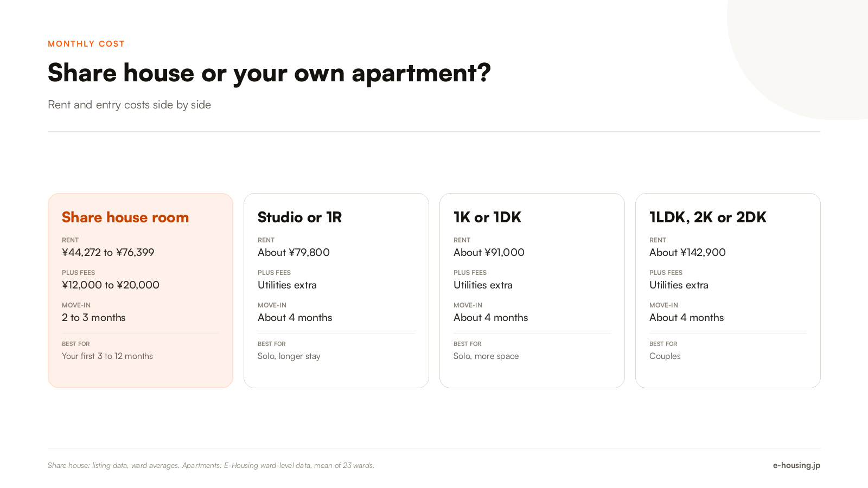Click the 'RENT' label in Share house room card

(x=70, y=240)
